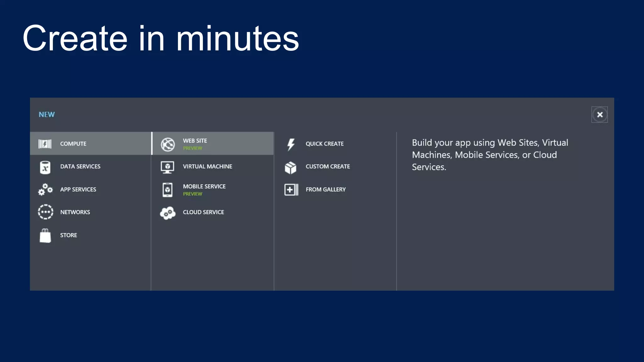Click the Store shopping bag icon

tap(45, 236)
